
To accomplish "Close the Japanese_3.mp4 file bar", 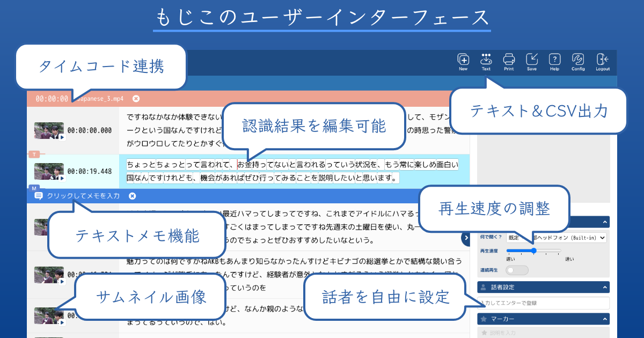I will point(137,99).
